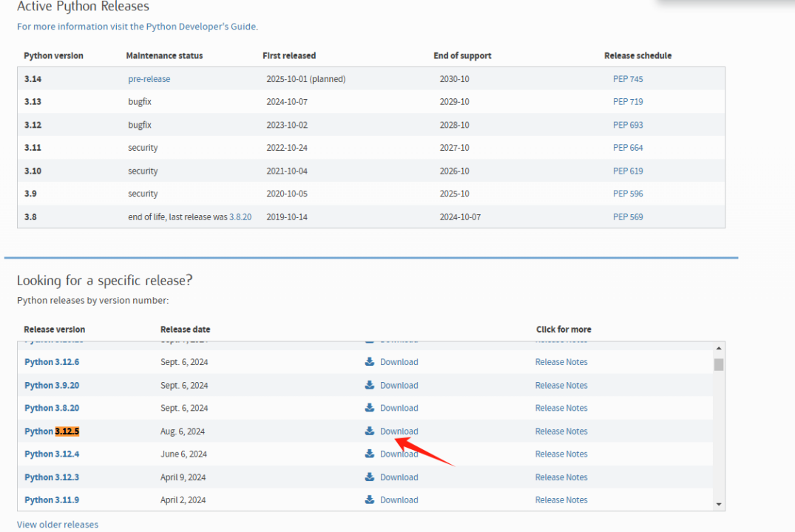The width and height of the screenshot is (795, 532).
Task: Click download icon in Python 3.11.9 row
Action: point(370,500)
